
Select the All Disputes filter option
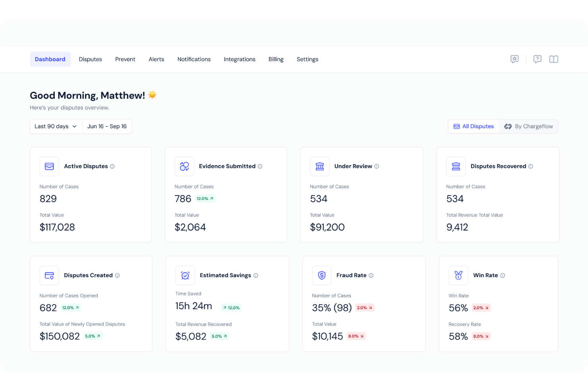point(474,126)
